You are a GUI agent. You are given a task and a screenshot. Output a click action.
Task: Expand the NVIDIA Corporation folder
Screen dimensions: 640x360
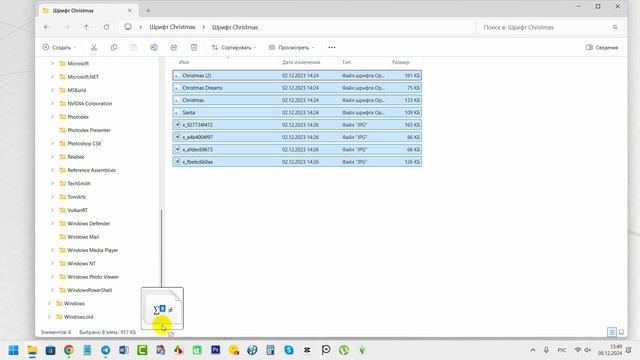[x=52, y=103]
